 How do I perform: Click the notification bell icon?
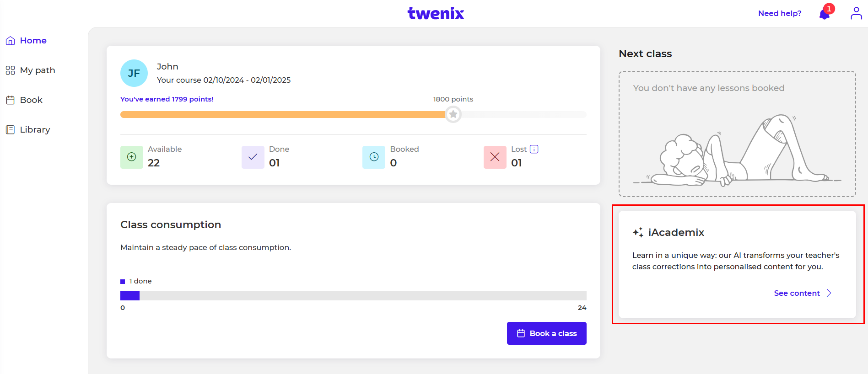[x=825, y=14]
